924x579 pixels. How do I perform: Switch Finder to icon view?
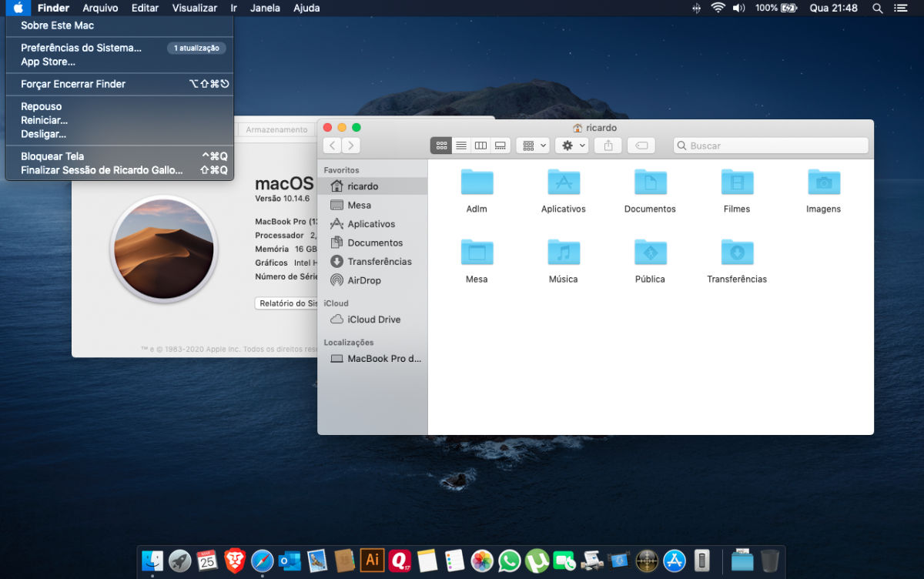(441, 146)
